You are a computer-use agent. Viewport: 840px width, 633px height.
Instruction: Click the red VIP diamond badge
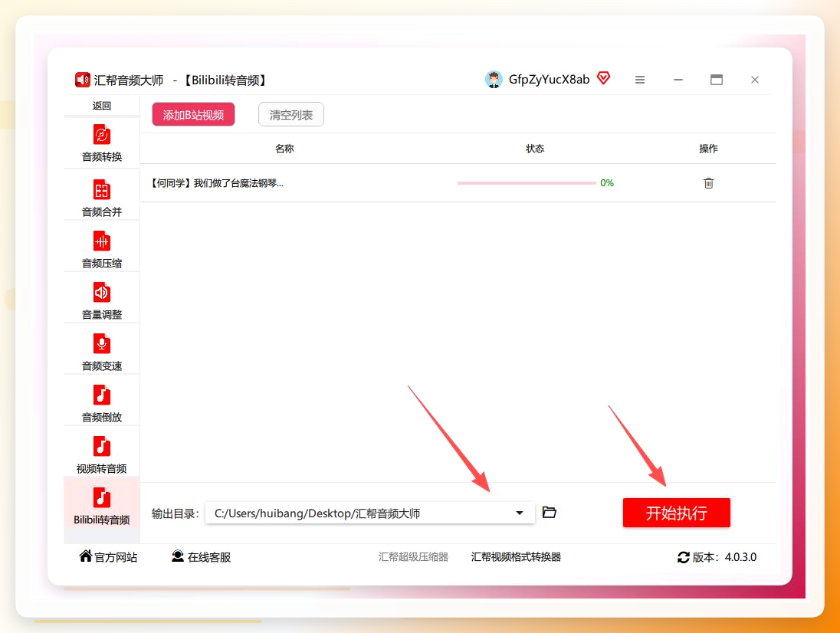(604, 78)
